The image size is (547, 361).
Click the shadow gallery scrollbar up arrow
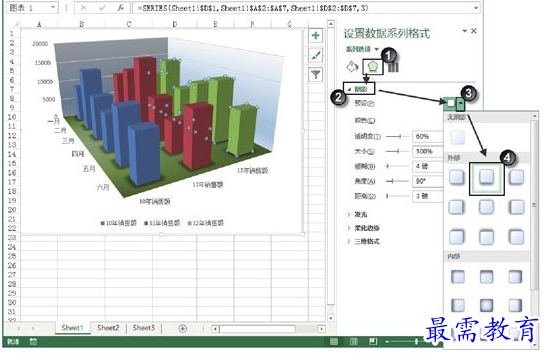click(x=534, y=116)
